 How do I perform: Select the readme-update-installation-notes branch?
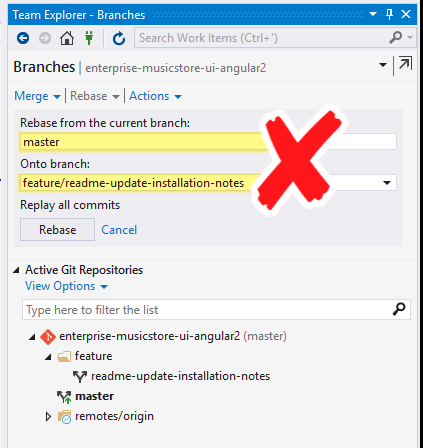[x=180, y=376]
